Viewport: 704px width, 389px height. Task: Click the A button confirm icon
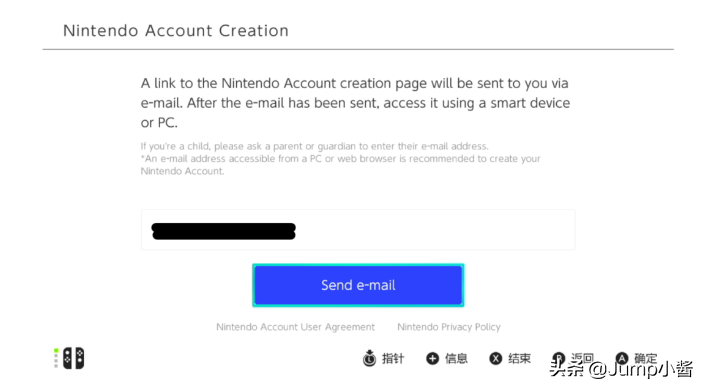tap(622, 358)
